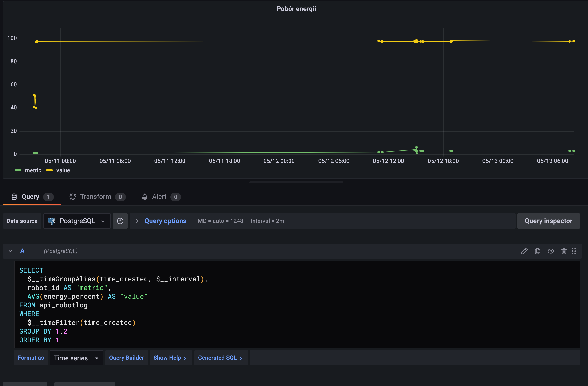
Task: Click inside the SQL query editor
Action: [x=297, y=304]
